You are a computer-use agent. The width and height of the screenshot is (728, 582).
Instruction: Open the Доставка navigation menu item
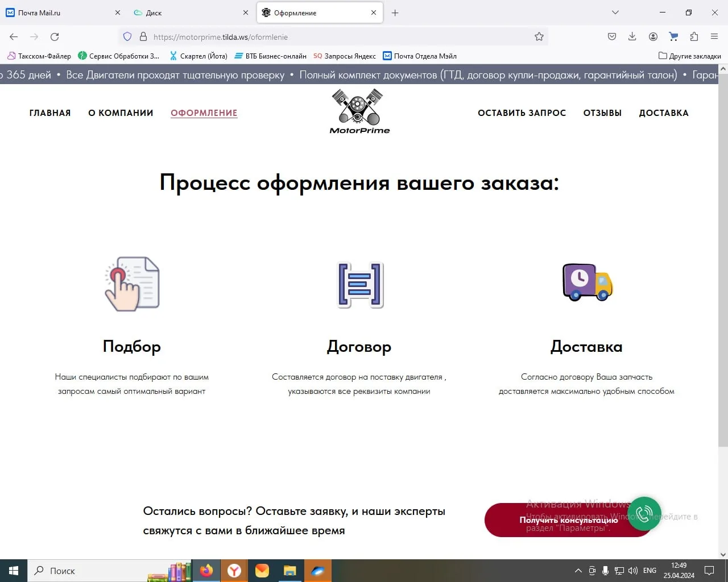[x=663, y=113]
